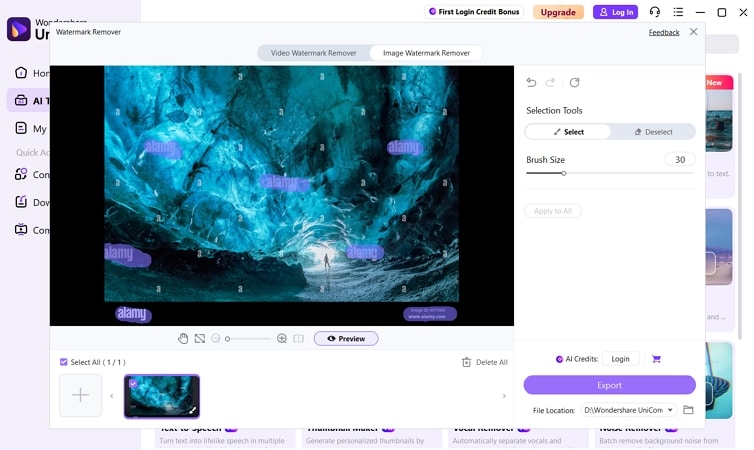The height and width of the screenshot is (450, 754).
Task: Click the Converter sidebar icon
Action: point(21,174)
